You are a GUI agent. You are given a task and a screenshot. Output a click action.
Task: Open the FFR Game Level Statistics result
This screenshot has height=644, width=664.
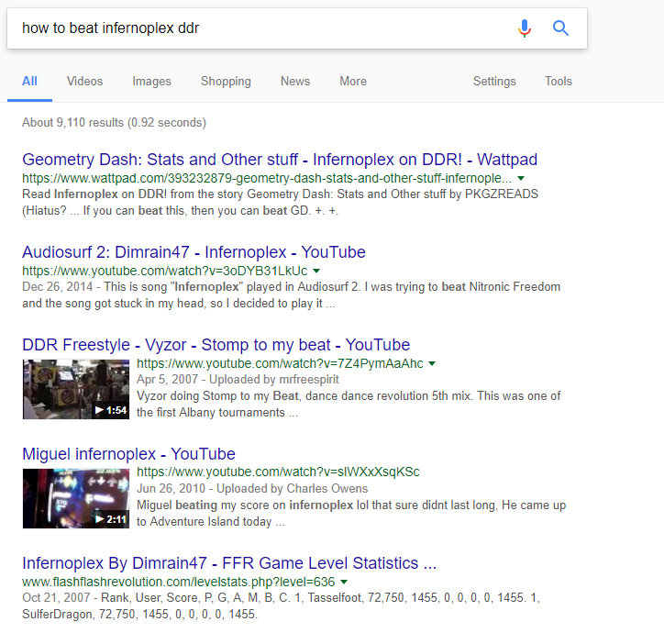[x=229, y=563]
